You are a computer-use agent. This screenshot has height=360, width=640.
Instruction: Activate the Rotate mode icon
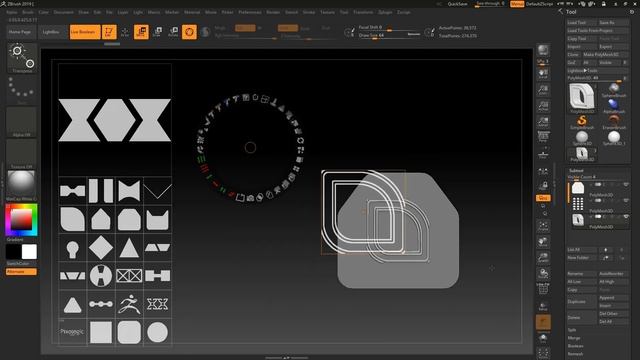pyautogui.click(x=173, y=32)
